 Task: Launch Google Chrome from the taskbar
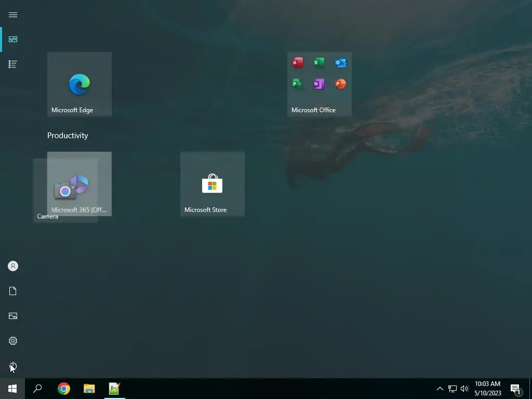click(x=64, y=389)
